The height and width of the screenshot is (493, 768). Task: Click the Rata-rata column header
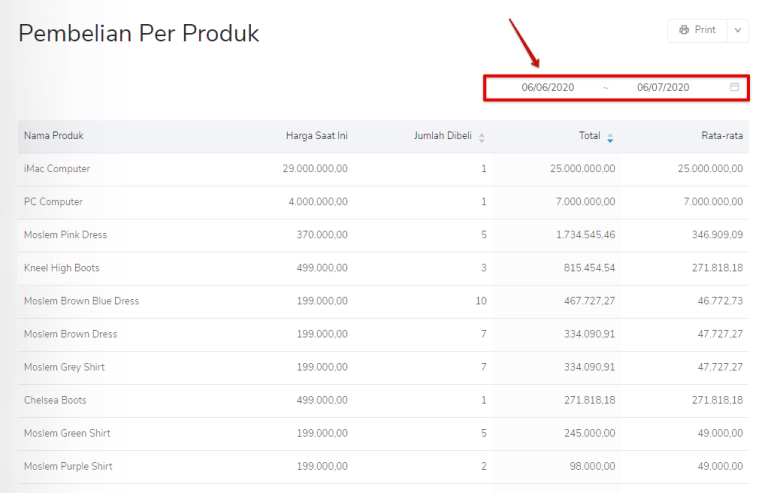[x=721, y=136]
